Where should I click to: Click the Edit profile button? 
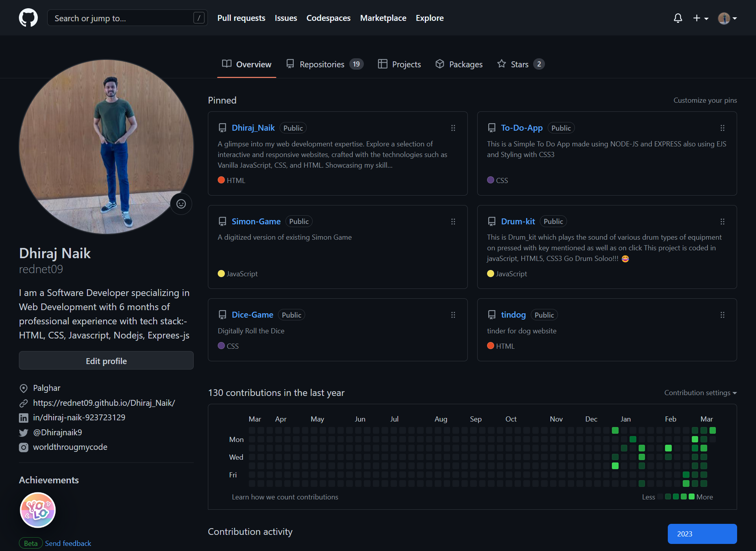[x=106, y=361]
